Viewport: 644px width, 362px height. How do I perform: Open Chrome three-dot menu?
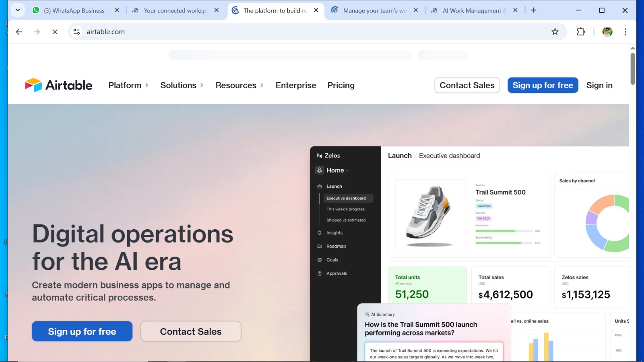(x=625, y=32)
